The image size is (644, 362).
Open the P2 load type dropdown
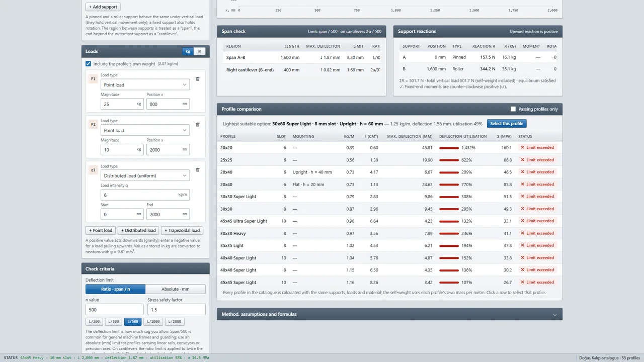point(145,130)
